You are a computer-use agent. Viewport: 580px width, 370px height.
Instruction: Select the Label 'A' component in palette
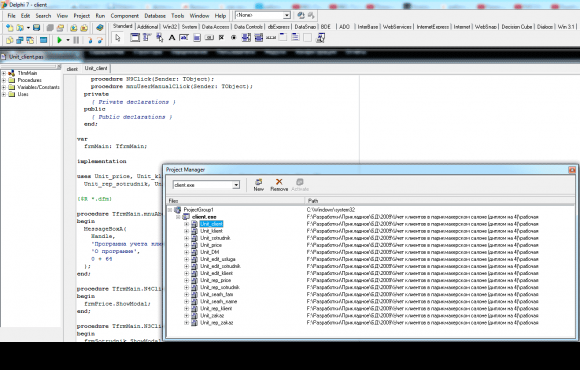point(172,37)
